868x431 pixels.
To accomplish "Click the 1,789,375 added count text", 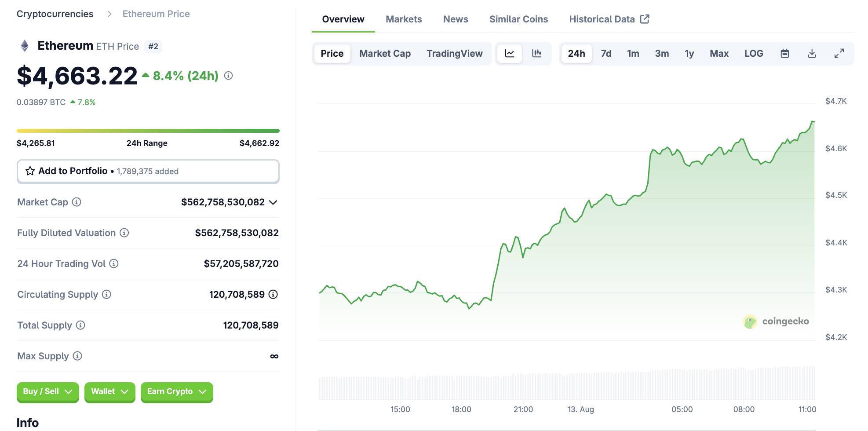I will point(148,172).
